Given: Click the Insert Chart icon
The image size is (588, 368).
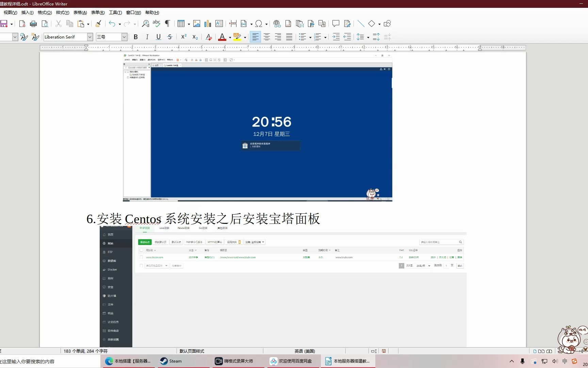Looking at the screenshot, I should point(208,24).
